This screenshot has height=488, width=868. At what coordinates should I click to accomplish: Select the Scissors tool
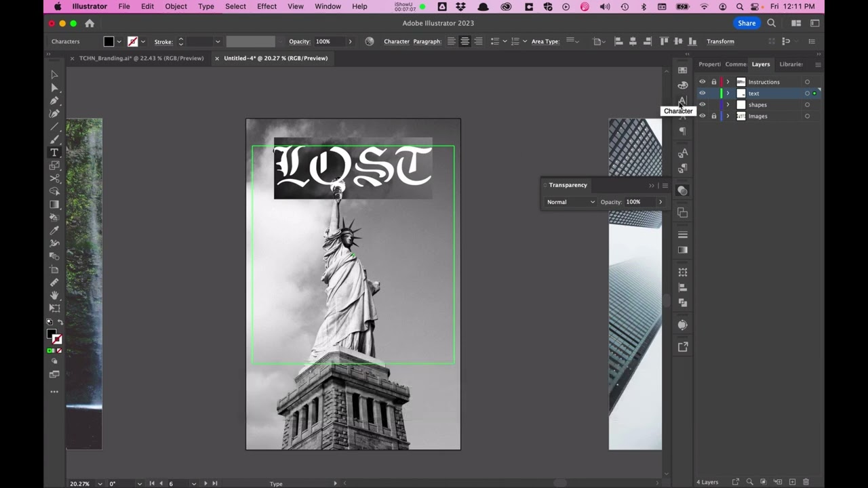[x=54, y=178]
